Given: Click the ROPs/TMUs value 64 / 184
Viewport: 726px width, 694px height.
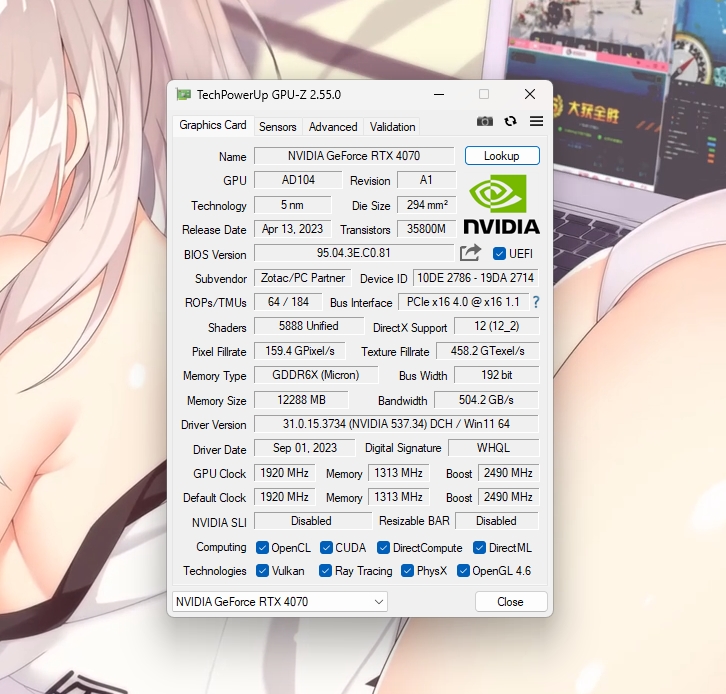Looking at the screenshot, I should coord(288,302).
